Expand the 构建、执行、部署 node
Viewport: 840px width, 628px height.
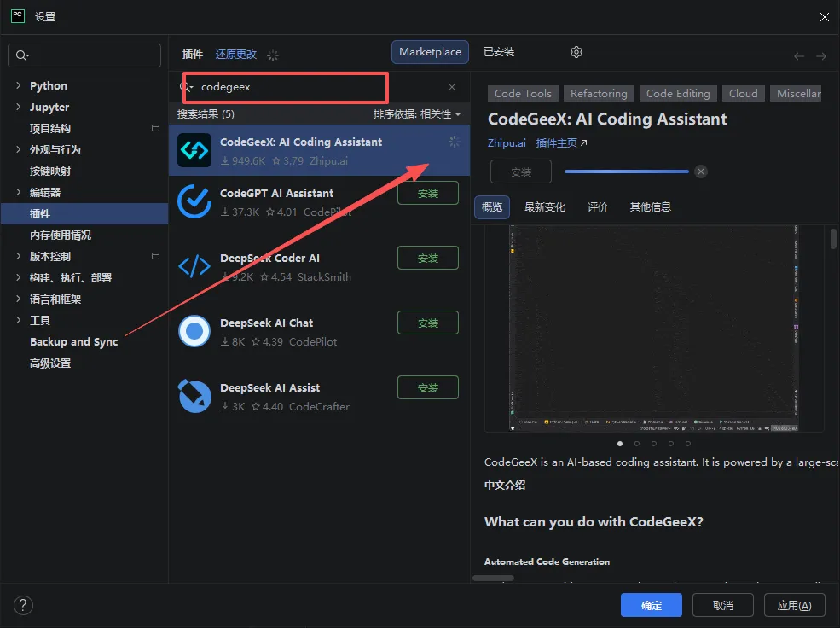click(x=19, y=277)
